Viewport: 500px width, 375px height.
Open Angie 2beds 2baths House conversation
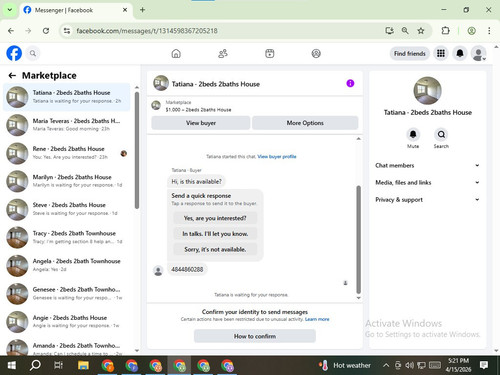(x=67, y=322)
